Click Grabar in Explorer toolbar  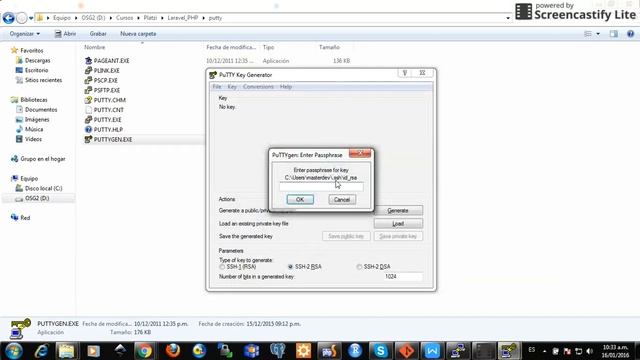[98, 34]
